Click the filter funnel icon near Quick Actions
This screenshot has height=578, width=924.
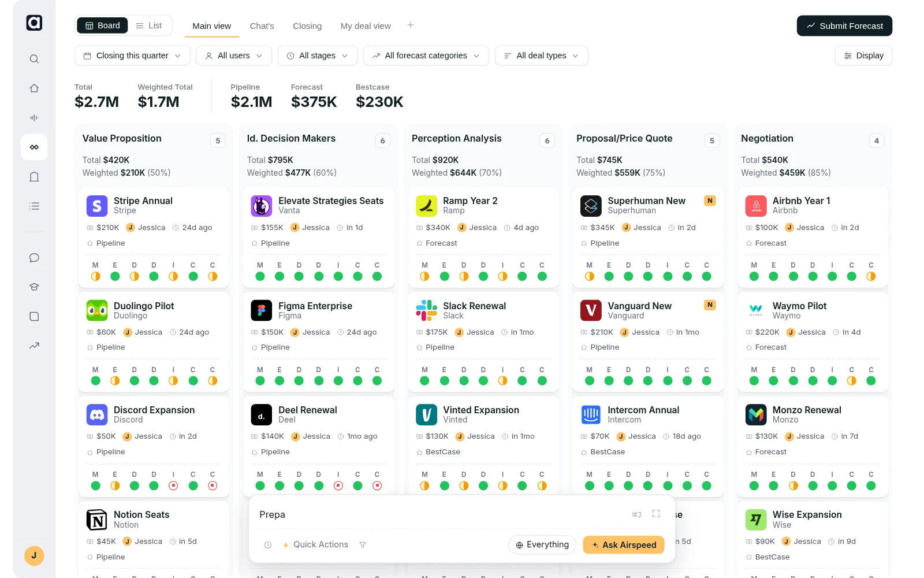pos(363,544)
